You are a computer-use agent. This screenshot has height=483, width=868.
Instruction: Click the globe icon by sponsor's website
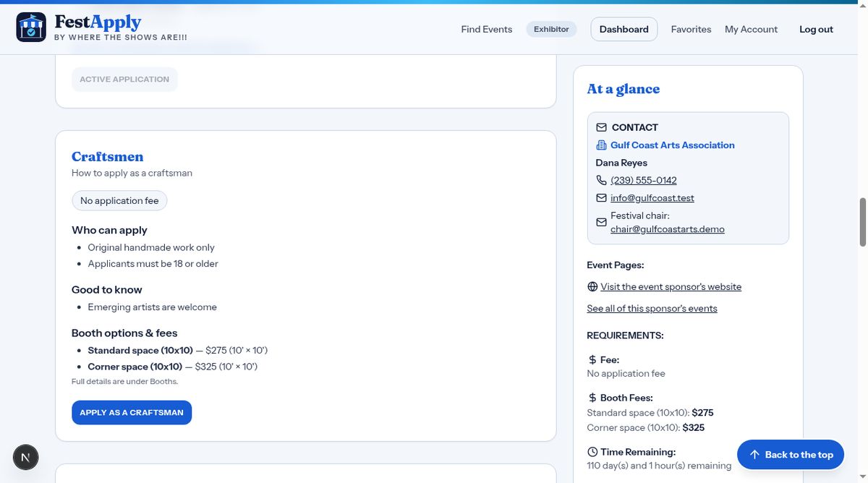pyautogui.click(x=592, y=287)
